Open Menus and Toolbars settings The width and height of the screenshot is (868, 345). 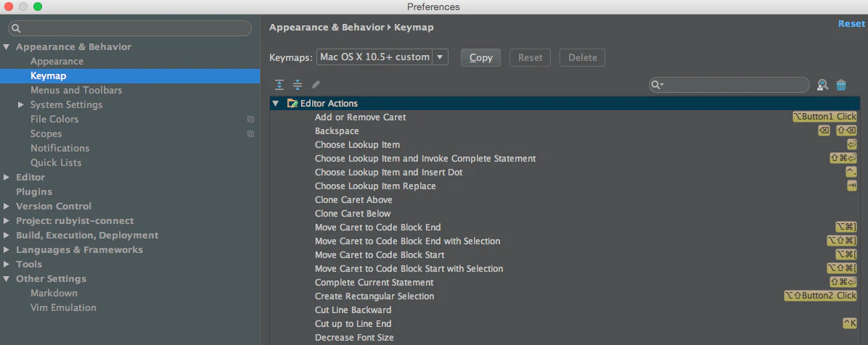pyautogui.click(x=76, y=90)
